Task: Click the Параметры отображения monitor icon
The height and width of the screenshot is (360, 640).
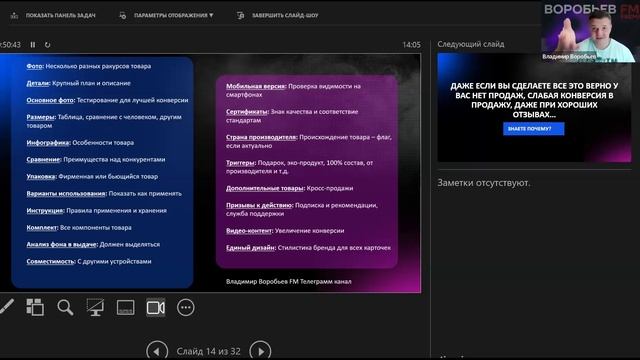Action: [x=123, y=16]
